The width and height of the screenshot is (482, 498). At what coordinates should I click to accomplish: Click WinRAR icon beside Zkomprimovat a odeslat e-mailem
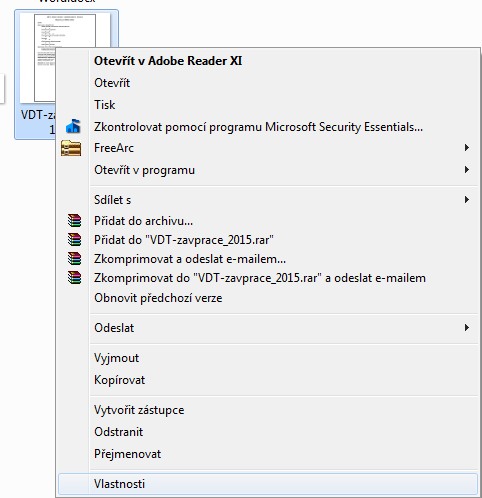[74, 259]
